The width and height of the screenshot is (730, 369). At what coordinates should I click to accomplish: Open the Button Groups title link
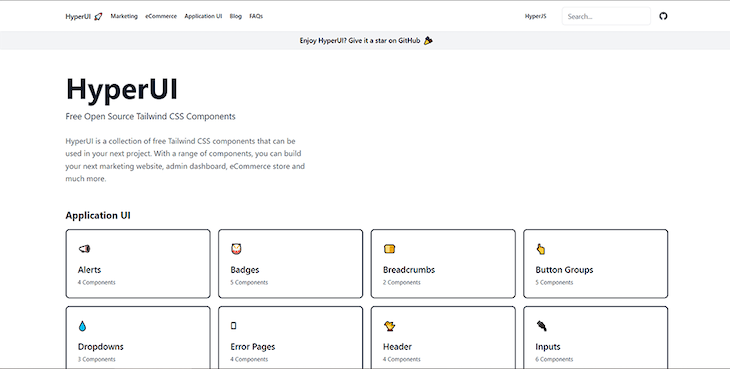click(564, 270)
